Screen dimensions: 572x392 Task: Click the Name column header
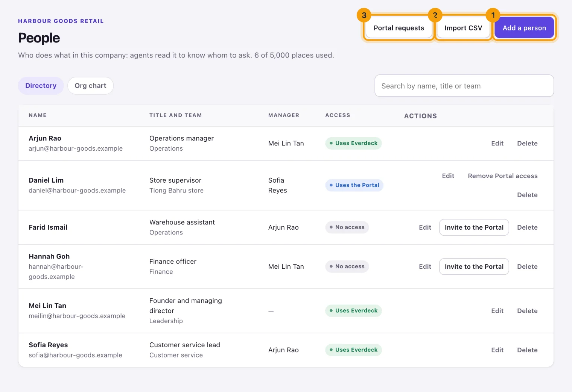coord(38,115)
